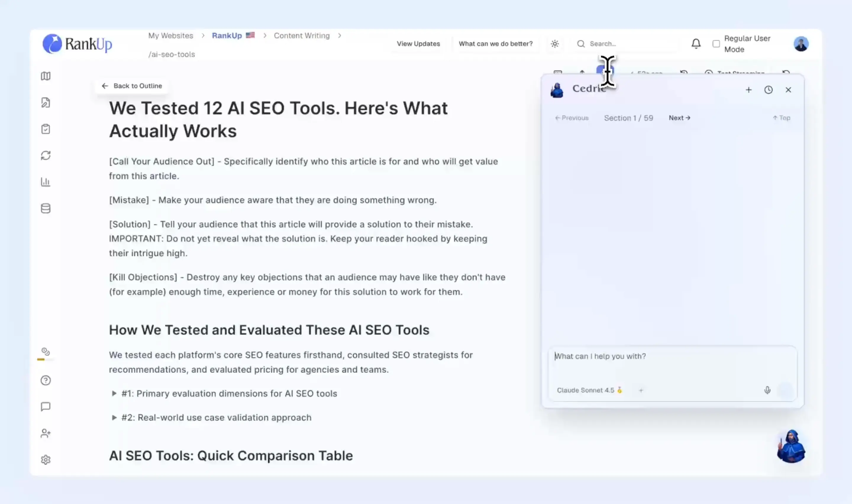Open the bar chart analytics icon

tap(46, 182)
